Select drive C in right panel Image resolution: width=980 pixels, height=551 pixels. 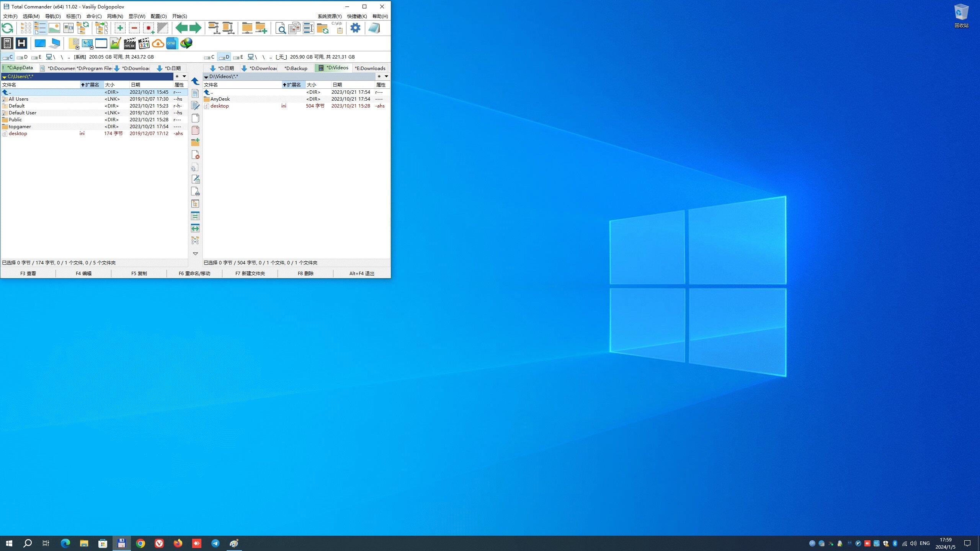[209, 57]
